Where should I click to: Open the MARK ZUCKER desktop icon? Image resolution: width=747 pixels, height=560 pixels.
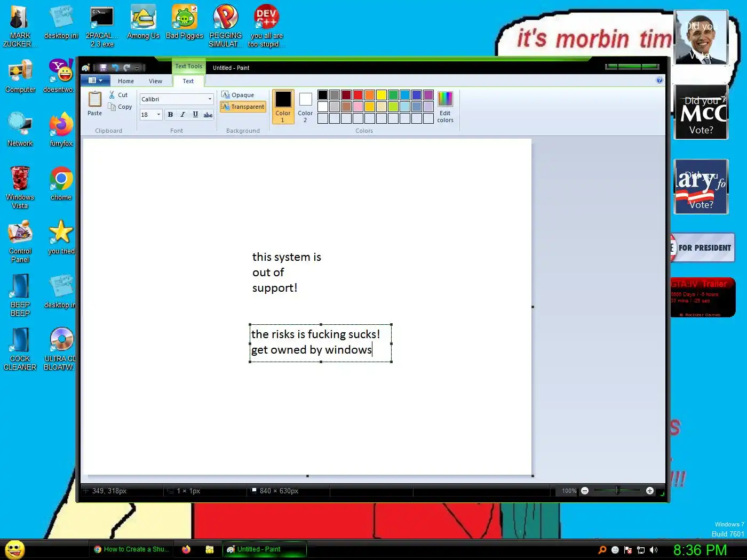click(x=20, y=26)
